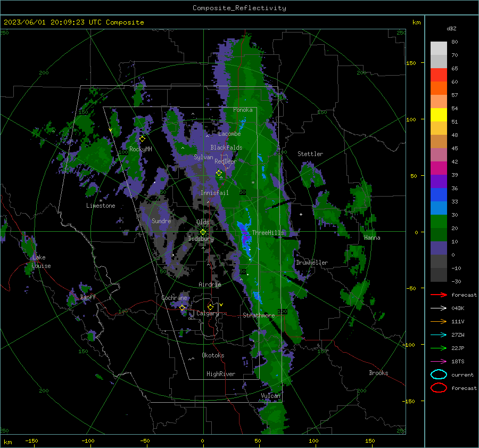Viewport: 479px width, 448px height.
Task: Click the dBZ legend heading
Action: 451,28
